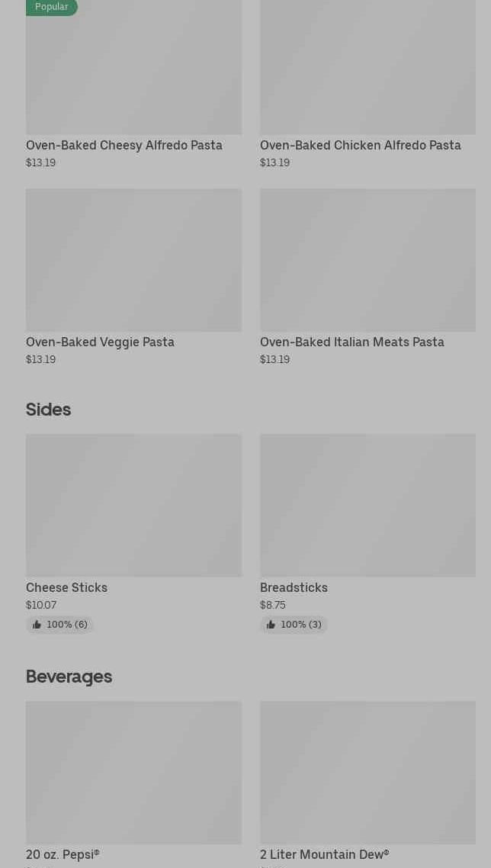The image size is (491, 868).
Task: Open the Oven-Baked Cheesy Alfredo Pasta image
Action: [133, 69]
